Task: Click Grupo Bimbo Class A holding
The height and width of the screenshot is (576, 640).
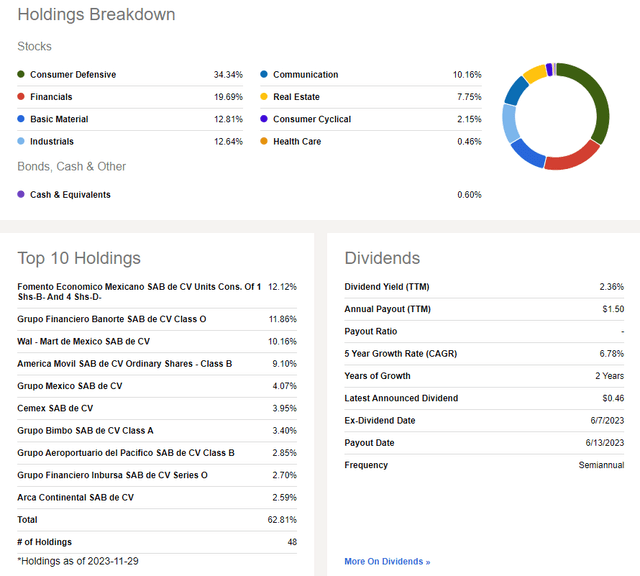Action: tap(85, 431)
